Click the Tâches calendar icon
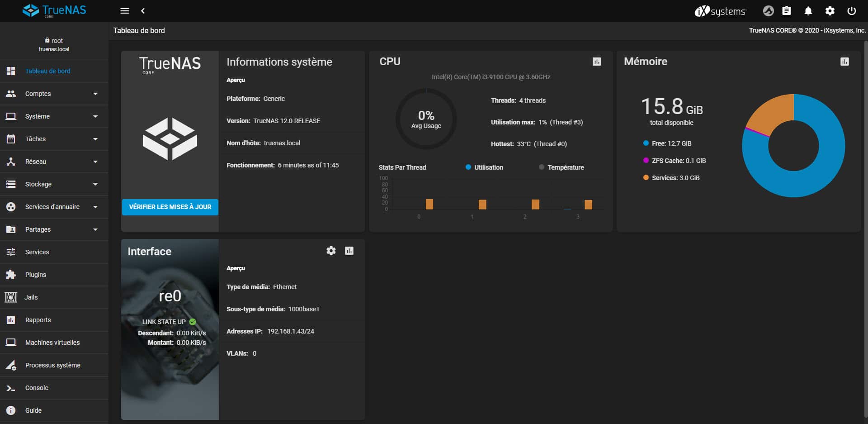 click(x=11, y=139)
